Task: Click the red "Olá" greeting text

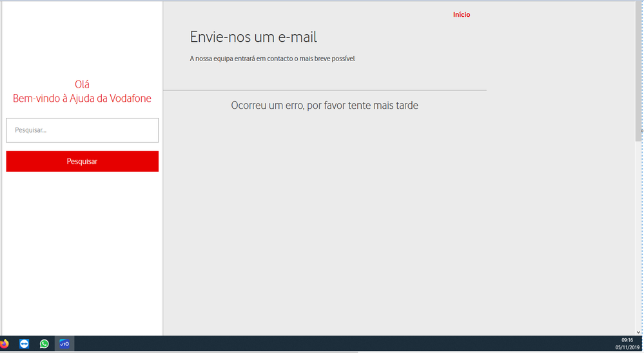Action: 82,84
